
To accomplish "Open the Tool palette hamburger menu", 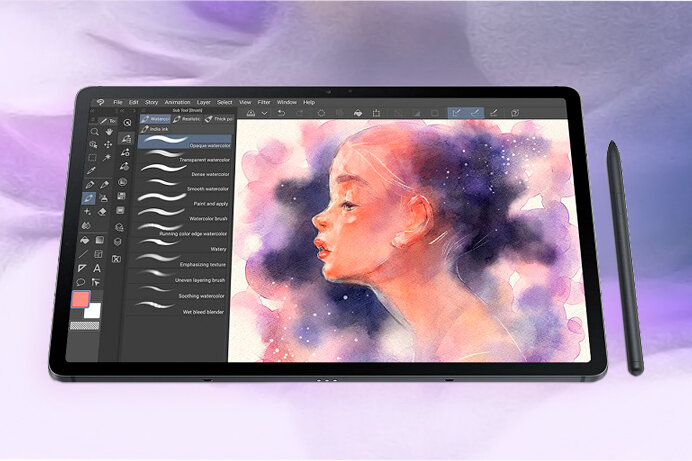I will pyautogui.click(x=93, y=119).
